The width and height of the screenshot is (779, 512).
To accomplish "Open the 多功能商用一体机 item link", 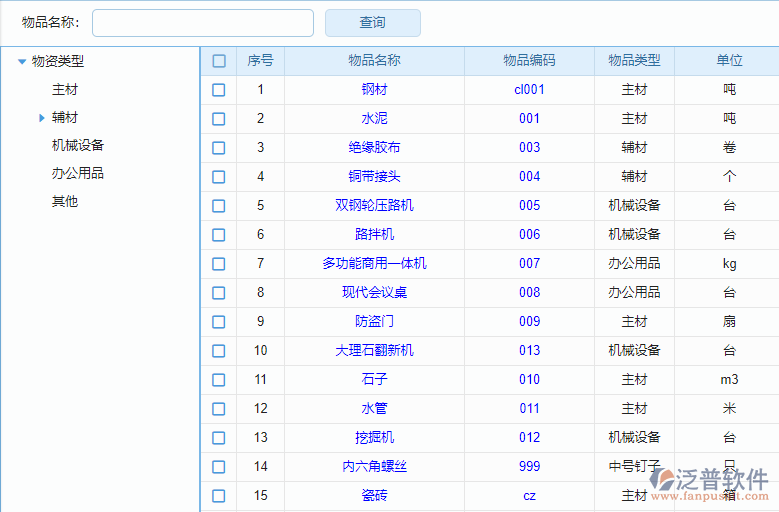I will [x=375, y=263].
